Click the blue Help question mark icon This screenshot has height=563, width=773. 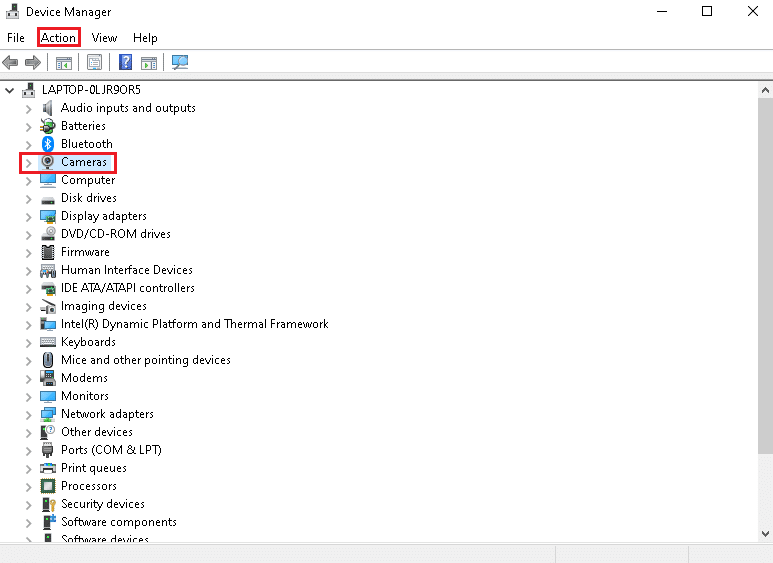[126, 63]
